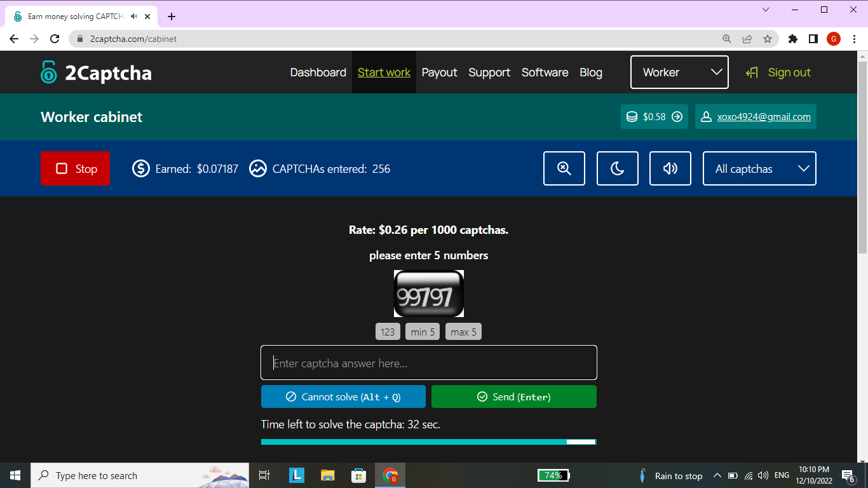Open the Blog menu item

591,72
